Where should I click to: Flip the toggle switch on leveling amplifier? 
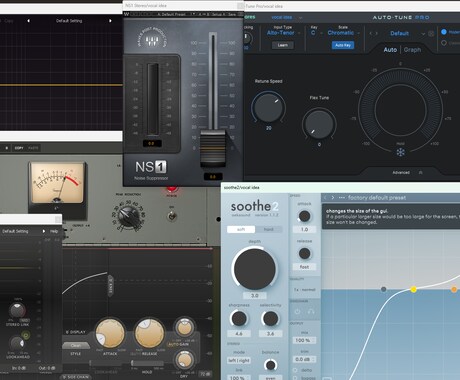coord(172,216)
